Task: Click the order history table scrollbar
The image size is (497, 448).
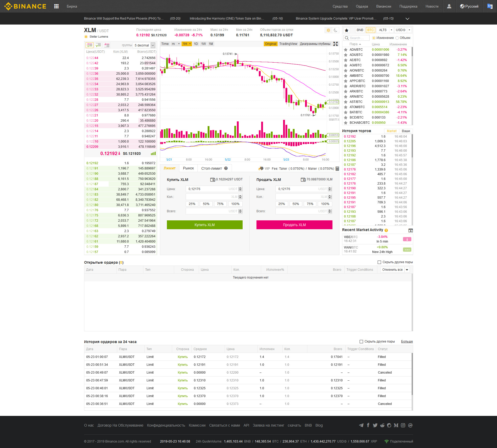Action: tap(412, 374)
